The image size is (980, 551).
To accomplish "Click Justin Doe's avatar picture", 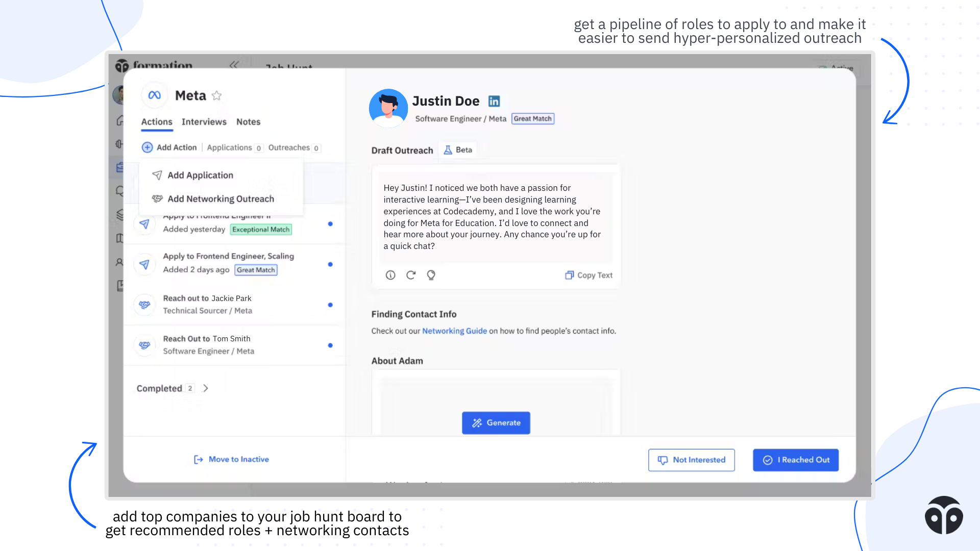I will tap(388, 108).
